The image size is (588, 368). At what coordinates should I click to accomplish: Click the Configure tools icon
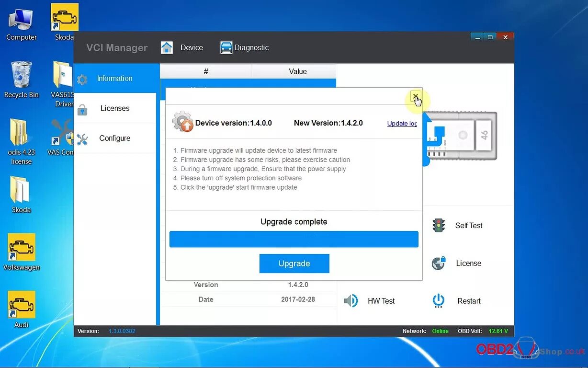[82, 139]
